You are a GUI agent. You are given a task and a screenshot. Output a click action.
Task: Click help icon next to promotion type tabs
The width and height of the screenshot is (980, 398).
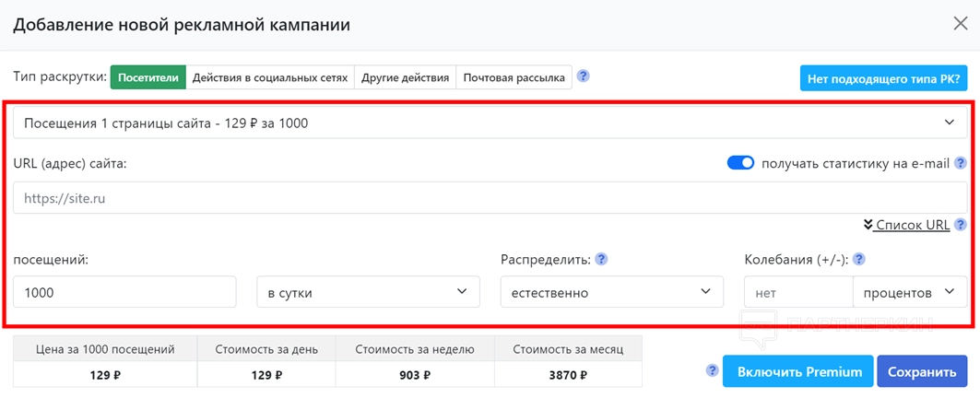(584, 76)
